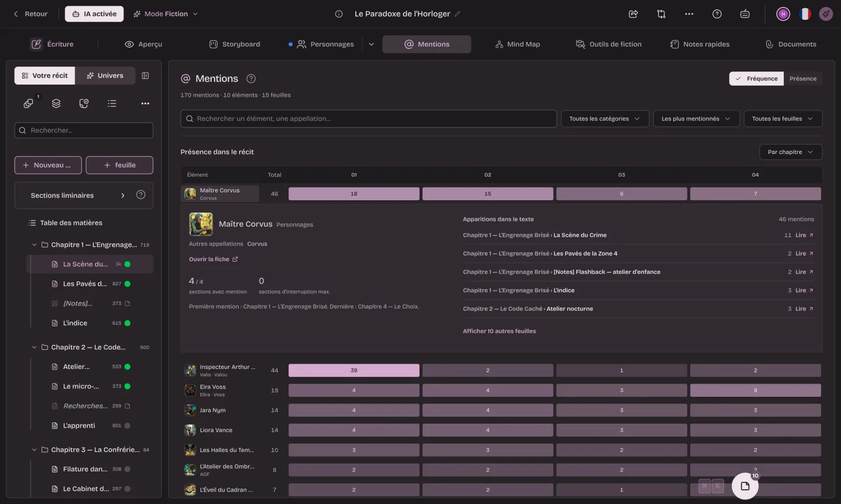Image resolution: width=841 pixels, height=504 pixels.
Task: Switch to Fréquence view
Action: [756, 79]
